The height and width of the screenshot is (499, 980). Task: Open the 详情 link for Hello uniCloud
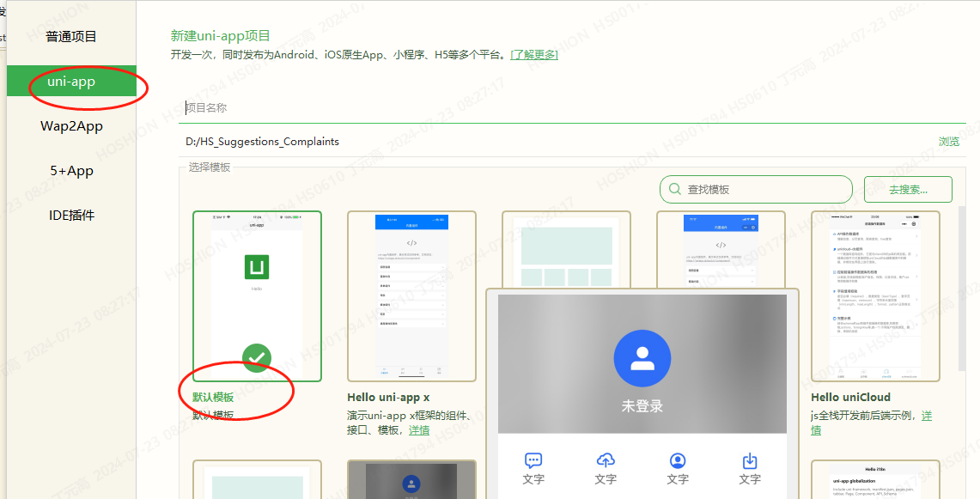tap(871, 423)
